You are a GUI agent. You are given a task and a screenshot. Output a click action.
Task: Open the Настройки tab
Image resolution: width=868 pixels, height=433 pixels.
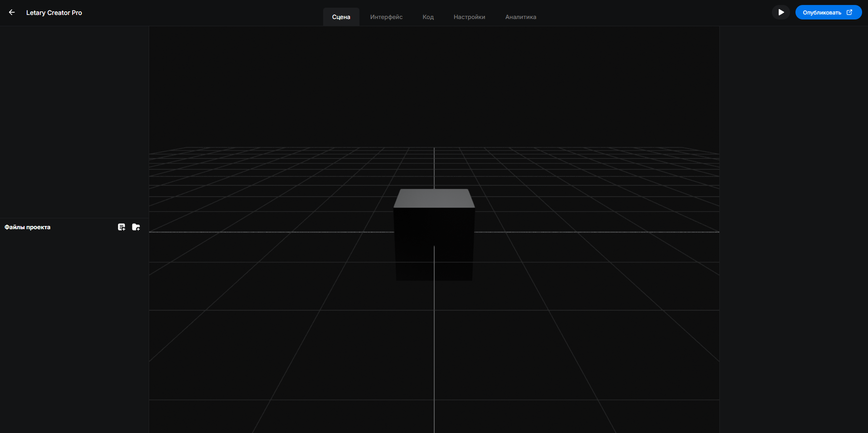[x=469, y=17]
